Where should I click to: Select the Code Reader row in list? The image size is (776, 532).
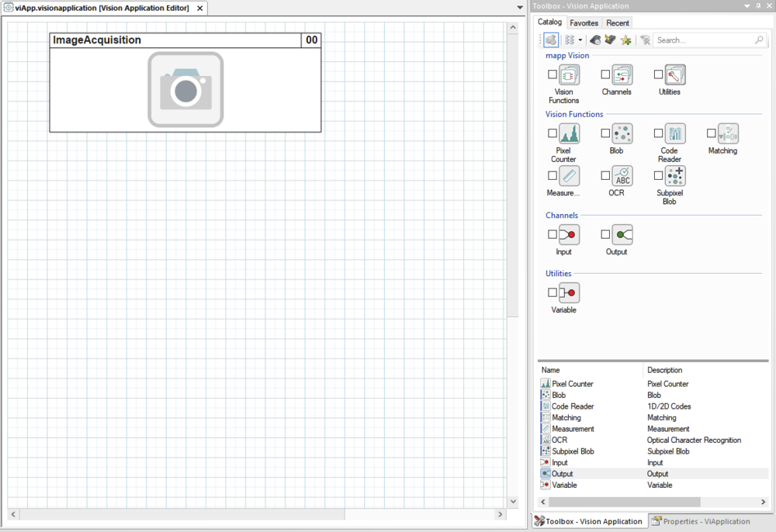[x=653, y=406]
